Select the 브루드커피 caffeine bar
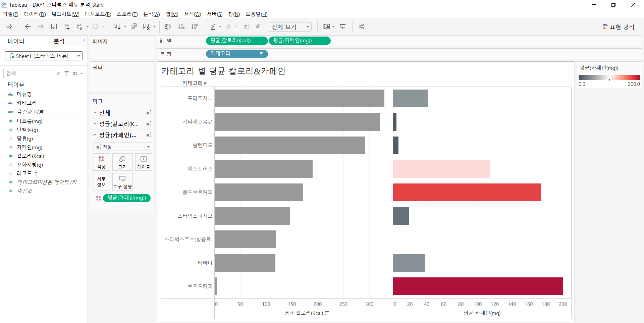Viewport: 644px width, 323px height. [478, 286]
